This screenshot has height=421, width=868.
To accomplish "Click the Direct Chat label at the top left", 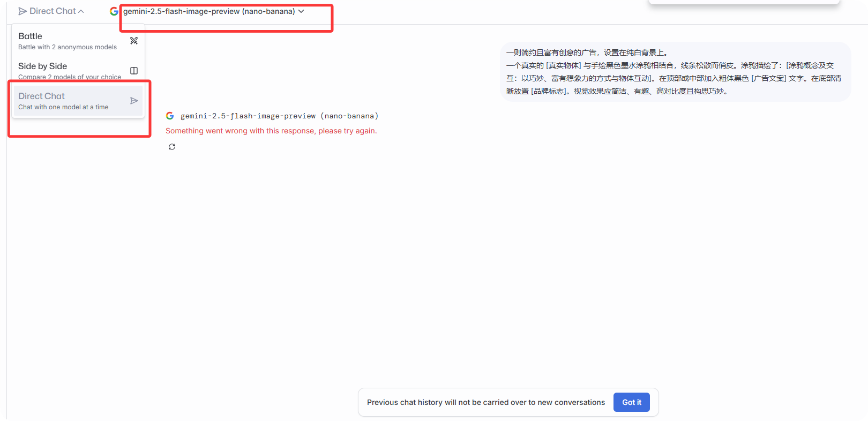I will tap(53, 11).
